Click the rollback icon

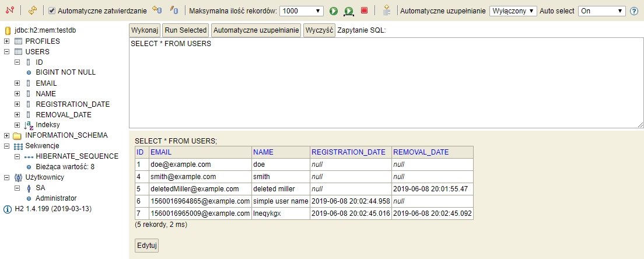click(x=156, y=10)
